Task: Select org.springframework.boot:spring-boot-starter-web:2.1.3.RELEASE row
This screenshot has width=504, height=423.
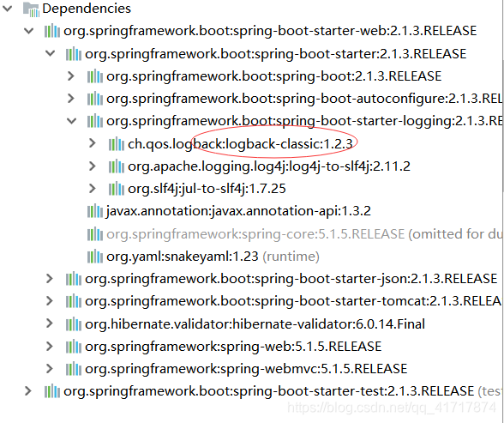Action: point(270,31)
